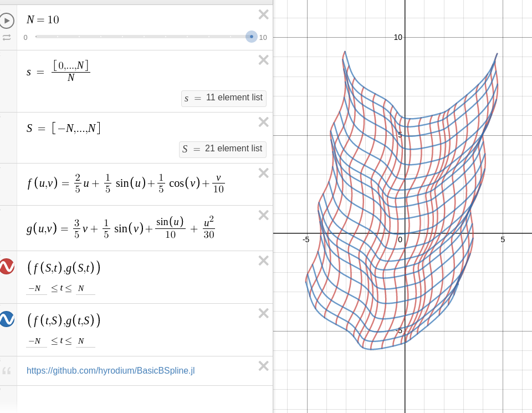The width and height of the screenshot is (532, 413).
Task: Delete the GitHub link note
Action: tap(263, 366)
